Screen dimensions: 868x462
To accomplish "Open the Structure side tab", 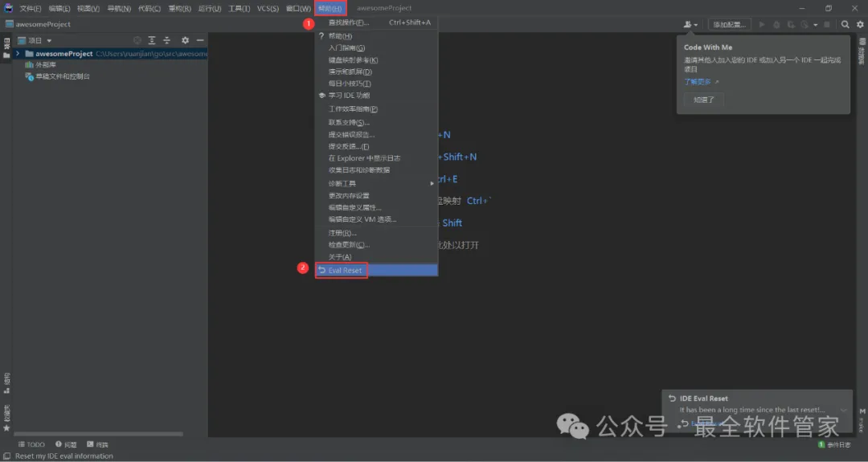I will (x=6, y=383).
